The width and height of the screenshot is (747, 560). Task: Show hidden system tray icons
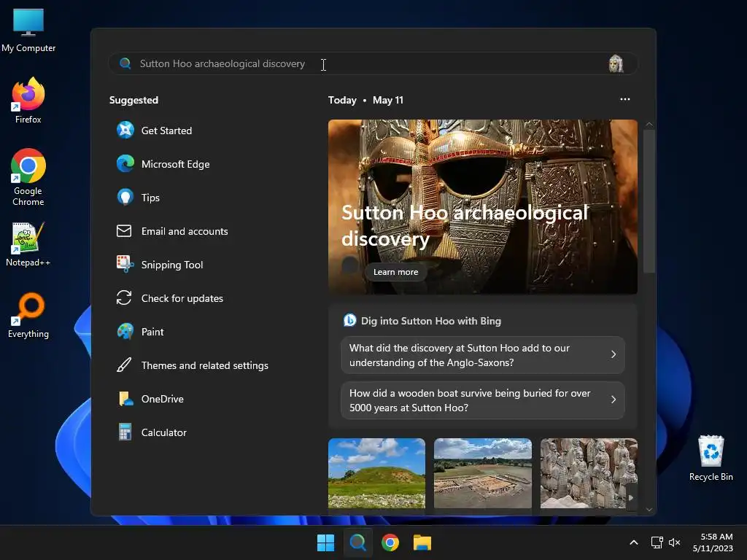634,542
